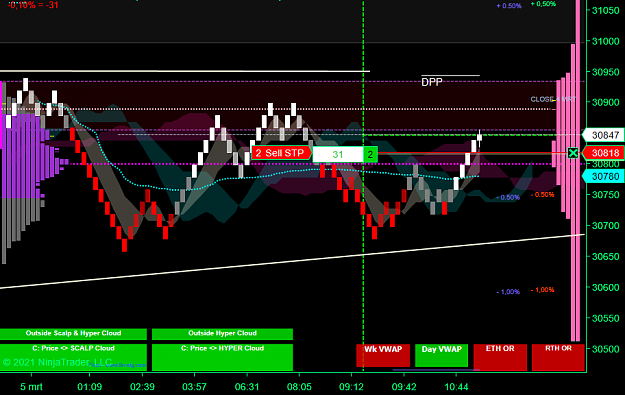Click the 30500 price axis label
The height and width of the screenshot is (395, 625).
605,349
